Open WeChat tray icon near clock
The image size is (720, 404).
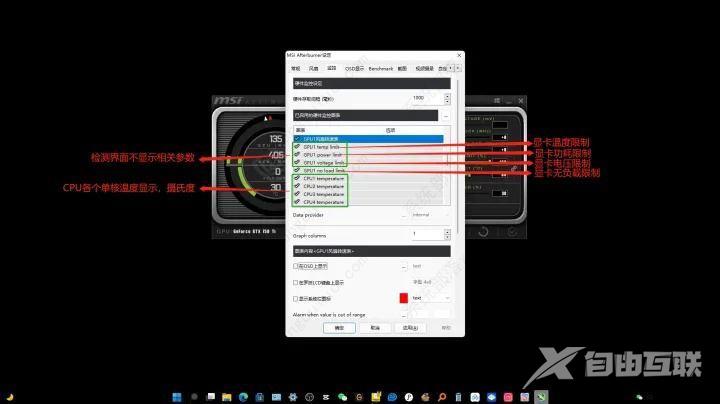pyautogui.click(x=639, y=397)
